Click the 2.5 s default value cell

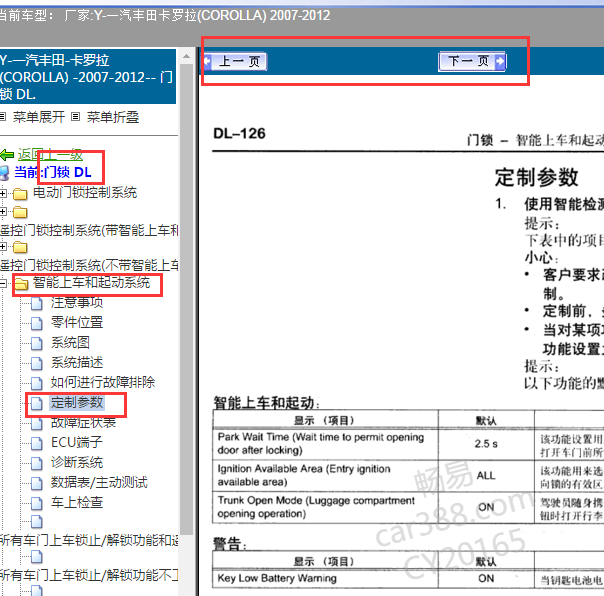click(x=486, y=444)
